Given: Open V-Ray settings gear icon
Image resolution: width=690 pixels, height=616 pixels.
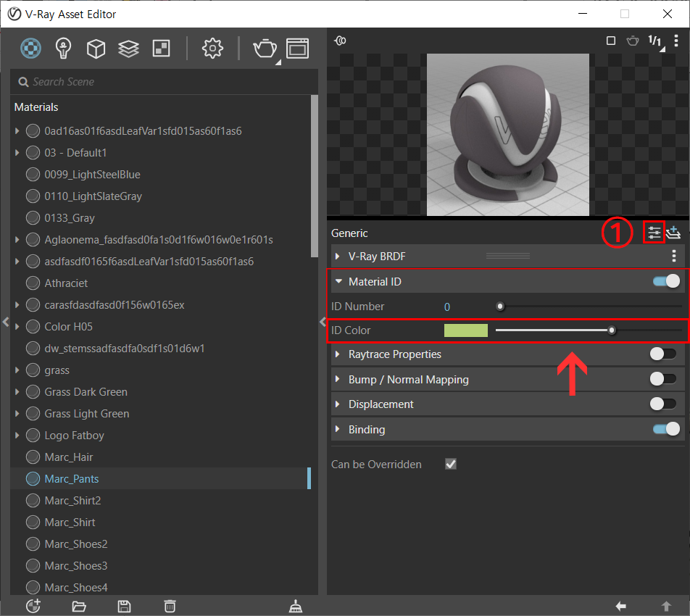Looking at the screenshot, I should 212,48.
